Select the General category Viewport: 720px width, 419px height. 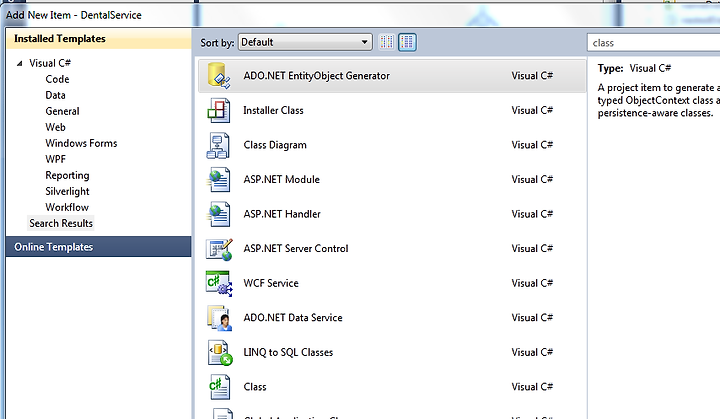[x=62, y=111]
